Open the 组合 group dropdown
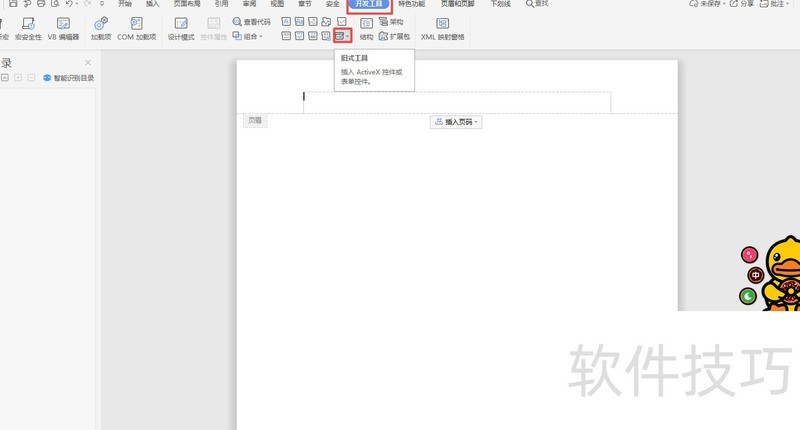The width and height of the screenshot is (800, 430). pos(247,36)
